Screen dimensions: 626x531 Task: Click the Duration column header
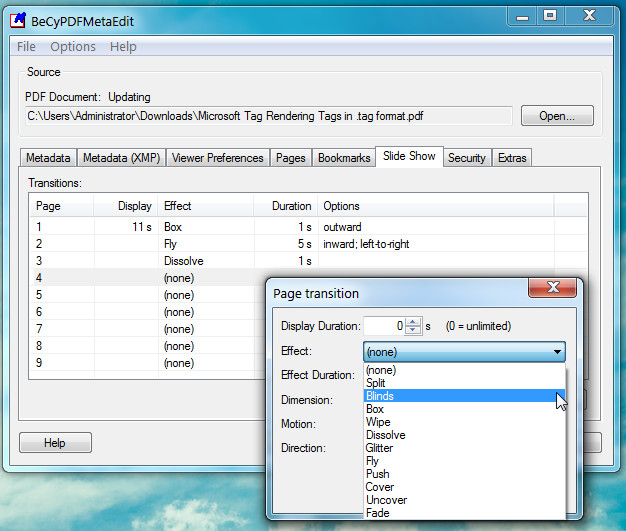286,206
